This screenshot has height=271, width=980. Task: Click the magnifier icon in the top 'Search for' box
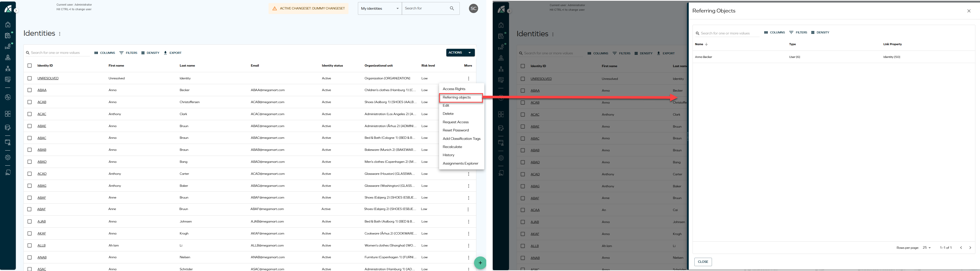452,8
